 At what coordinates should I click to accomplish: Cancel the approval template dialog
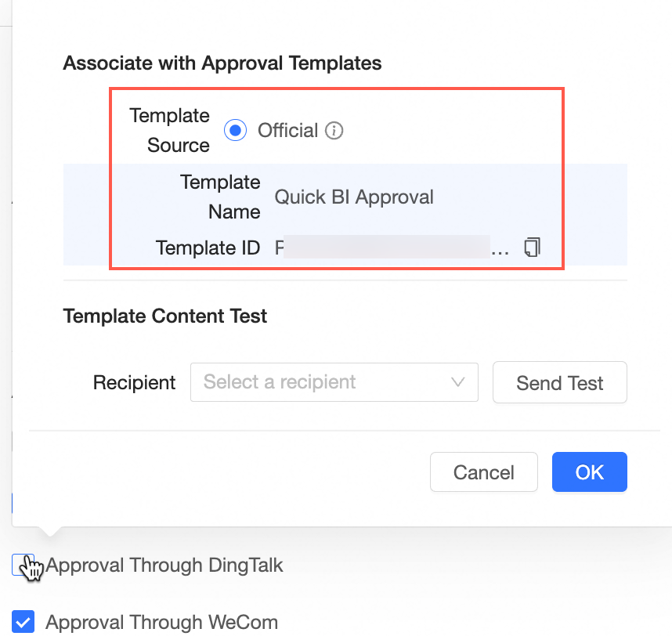click(x=483, y=472)
